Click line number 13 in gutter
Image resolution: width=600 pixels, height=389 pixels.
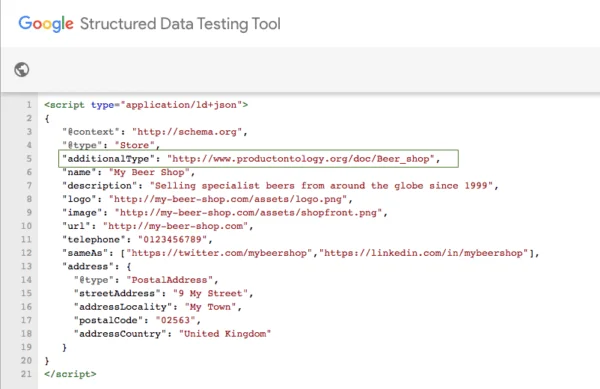pyautogui.click(x=26, y=266)
